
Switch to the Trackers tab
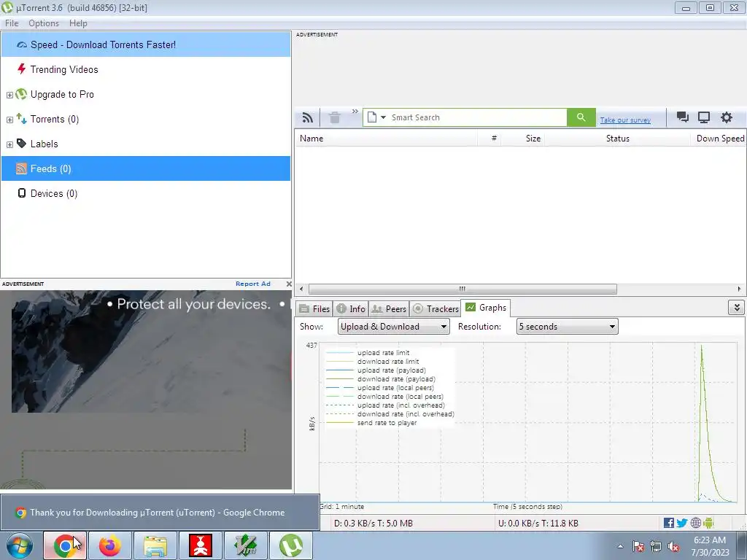436,309
